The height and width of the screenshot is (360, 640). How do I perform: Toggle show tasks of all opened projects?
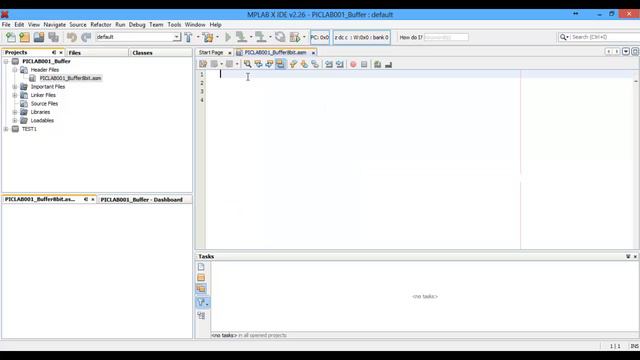tap(201, 289)
